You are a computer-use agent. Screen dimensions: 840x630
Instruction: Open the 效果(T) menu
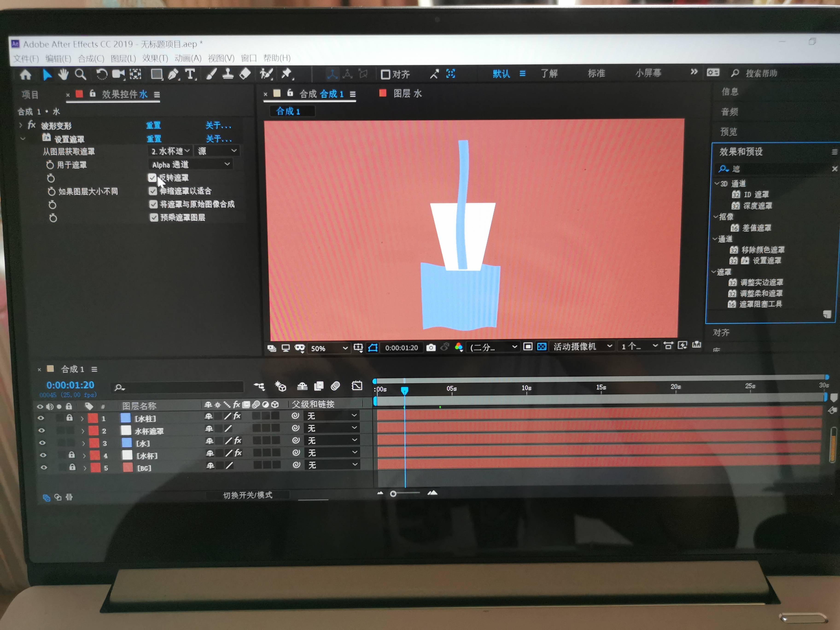[x=155, y=58]
